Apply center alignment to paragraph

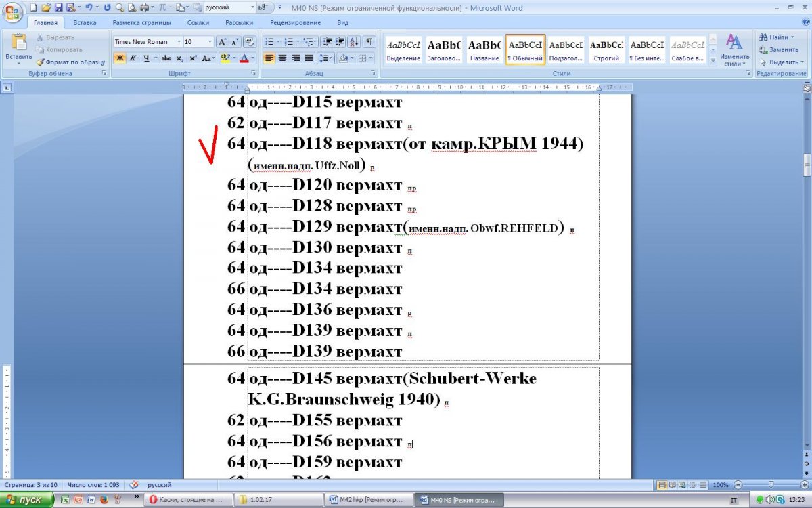click(x=282, y=58)
